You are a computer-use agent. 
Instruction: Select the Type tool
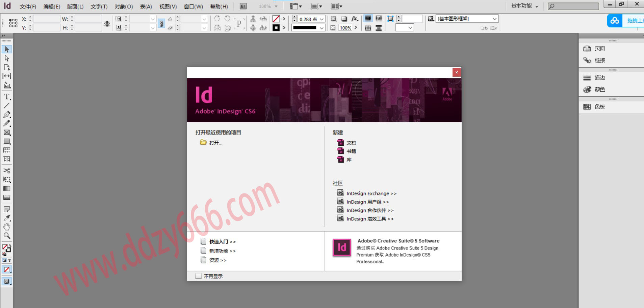(x=7, y=97)
